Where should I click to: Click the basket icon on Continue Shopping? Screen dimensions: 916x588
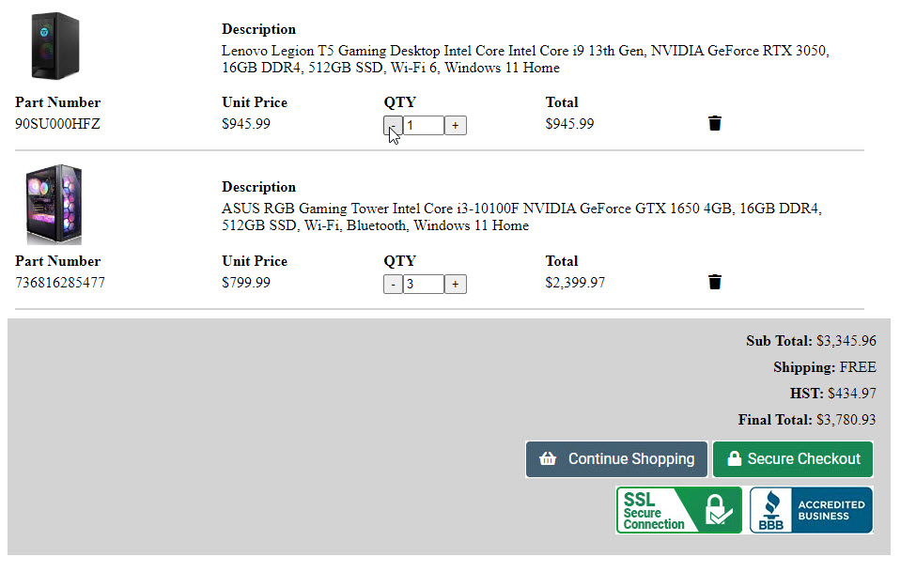pyautogui.click(x=549, y=459)
